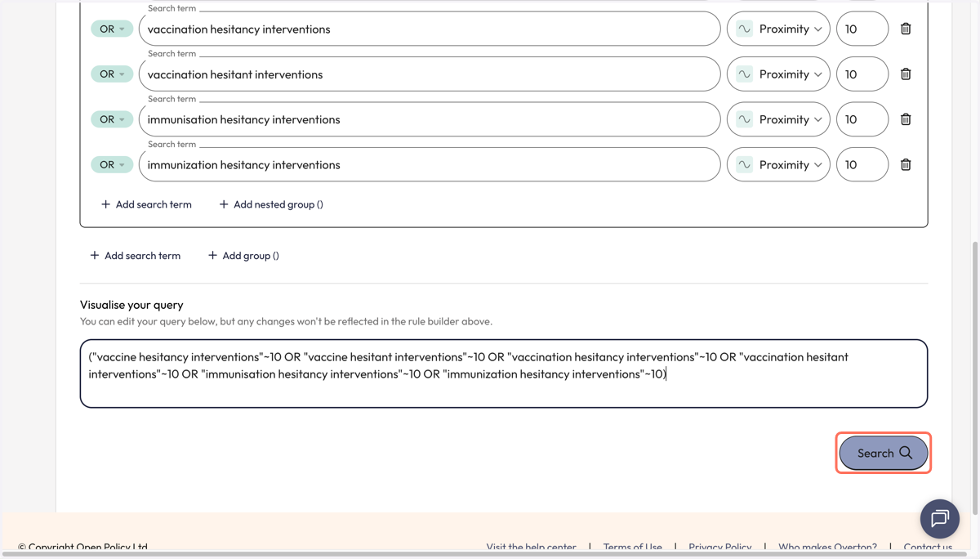This screenshot has width=980, height=559.
Task: Open the Contact us footer link
Action: (928, 547)
